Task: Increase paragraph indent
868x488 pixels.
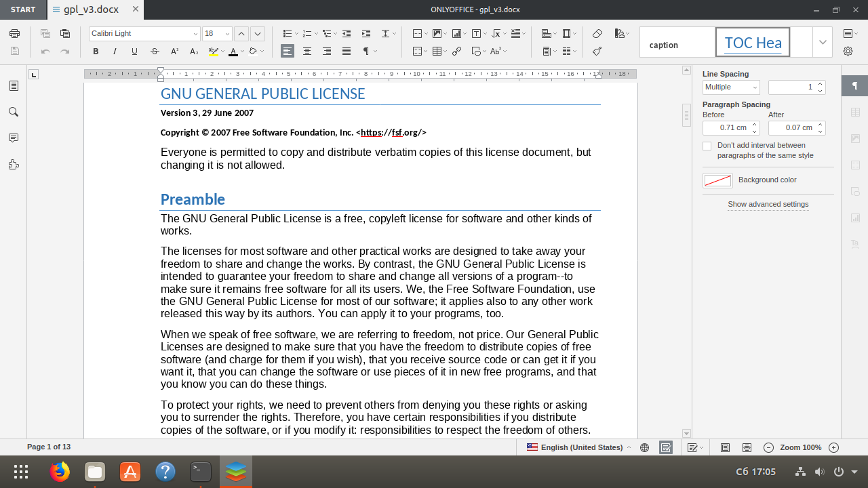Action: (366, 33)
